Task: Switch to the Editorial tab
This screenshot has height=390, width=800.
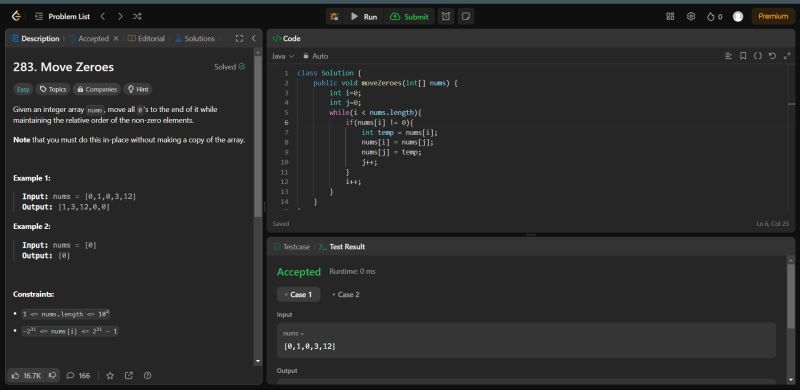Action: 146,38
